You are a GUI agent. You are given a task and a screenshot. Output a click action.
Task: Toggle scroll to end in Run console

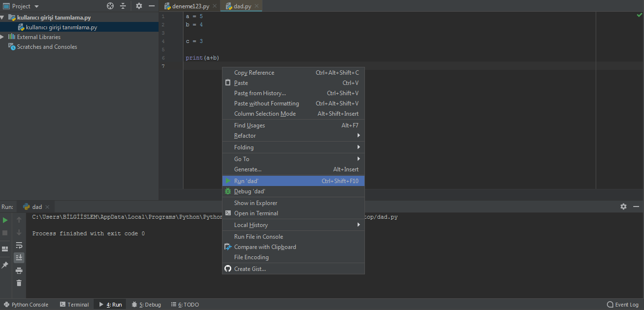click(19, 257)
